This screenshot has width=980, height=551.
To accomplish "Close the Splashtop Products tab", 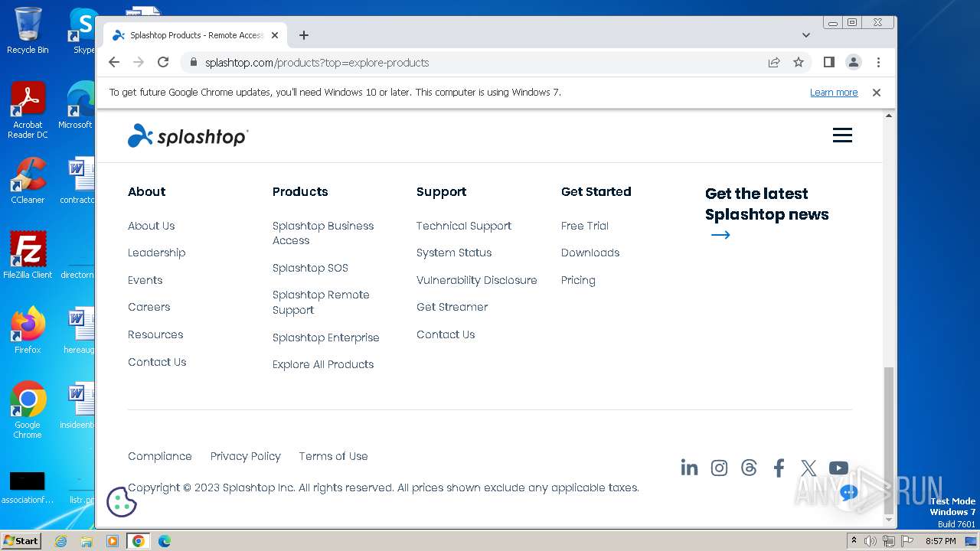I will click(x=275, y=35).
